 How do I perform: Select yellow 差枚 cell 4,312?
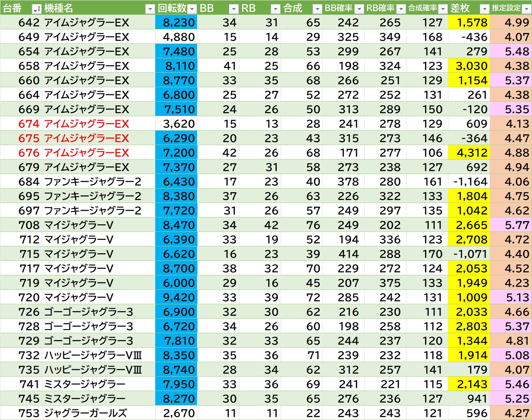coord(469,153)
